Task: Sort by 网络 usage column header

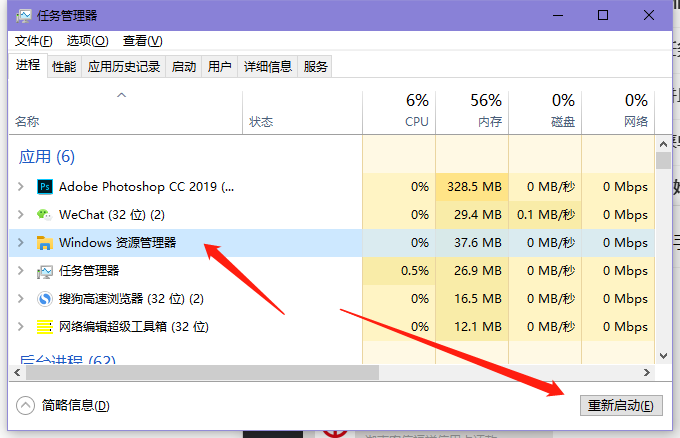Action: tap(618, 112)
